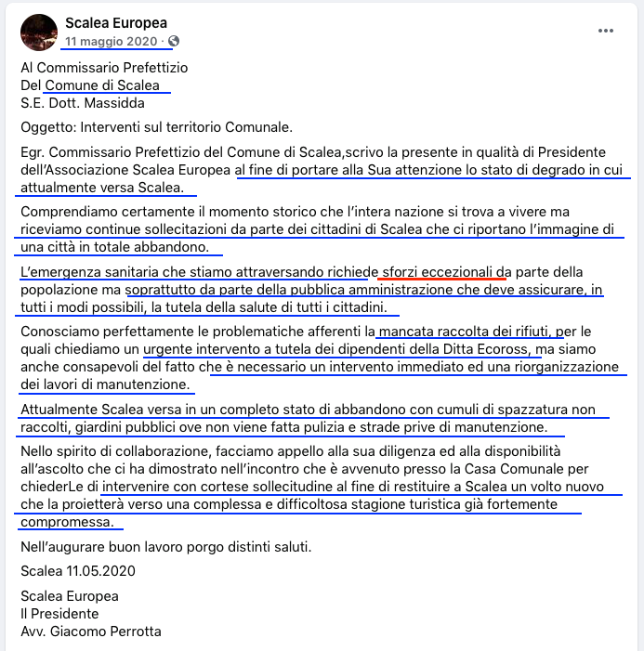Click the underlined 'Comune di Scalea' text
644x651 pixels.
102,85
